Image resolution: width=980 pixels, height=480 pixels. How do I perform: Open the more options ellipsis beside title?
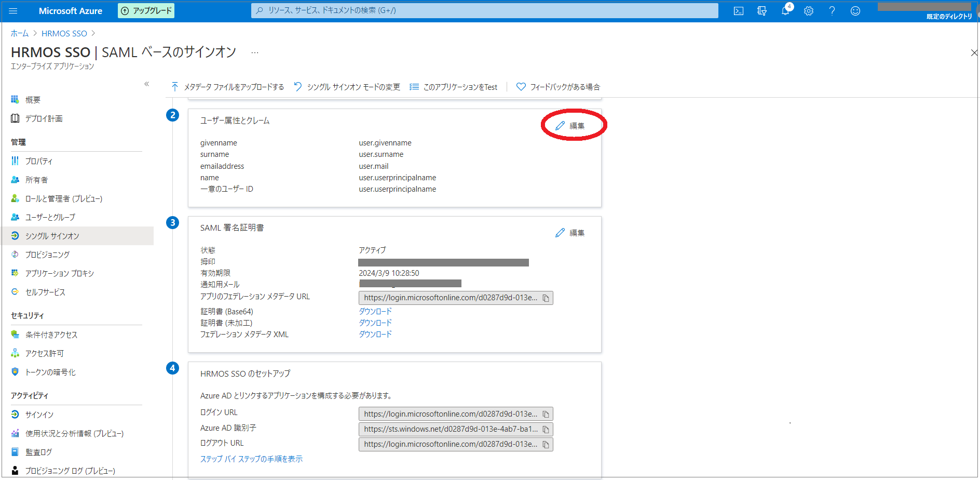pos(255,52)
